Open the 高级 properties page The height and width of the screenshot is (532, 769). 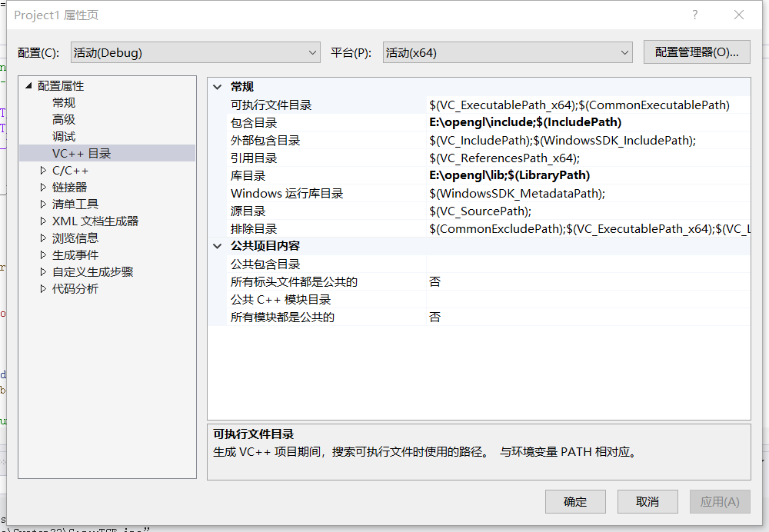click(63, 119)
